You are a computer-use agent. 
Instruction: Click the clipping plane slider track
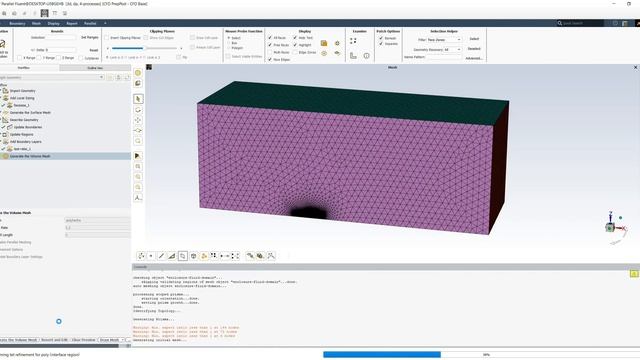tap(144, 48)
